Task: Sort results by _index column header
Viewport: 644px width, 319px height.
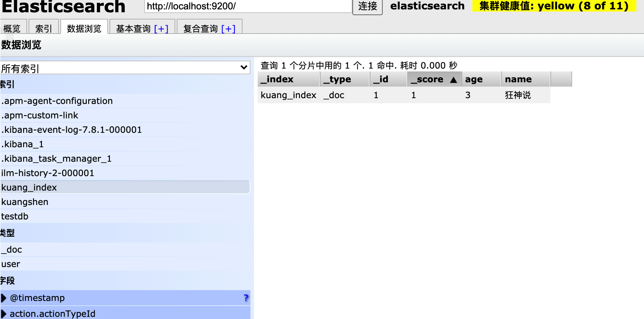Action: (x=289, y=79)
